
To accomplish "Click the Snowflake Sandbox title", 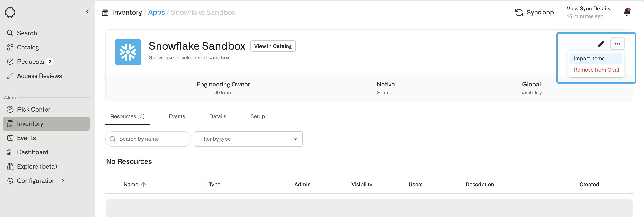I will (197, 46).
